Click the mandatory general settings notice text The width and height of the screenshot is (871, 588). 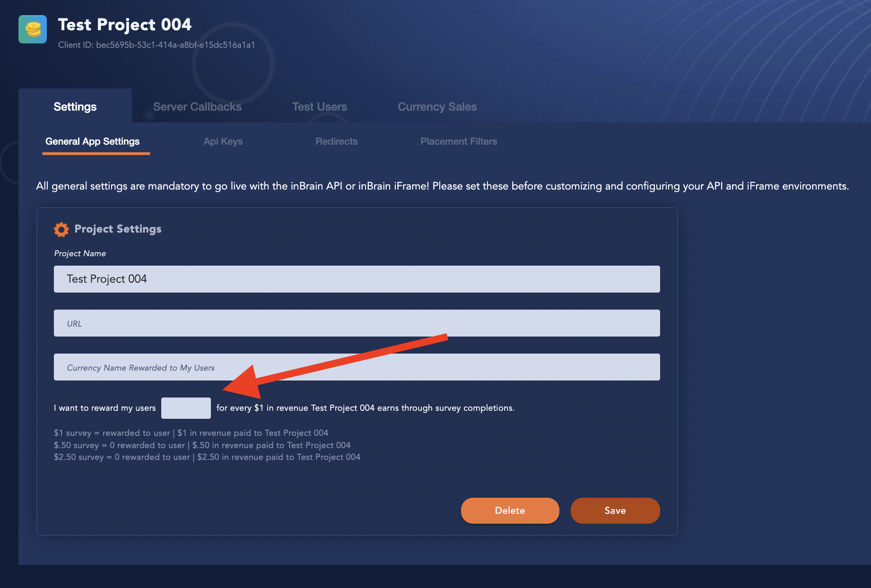(x=443, y=186)
